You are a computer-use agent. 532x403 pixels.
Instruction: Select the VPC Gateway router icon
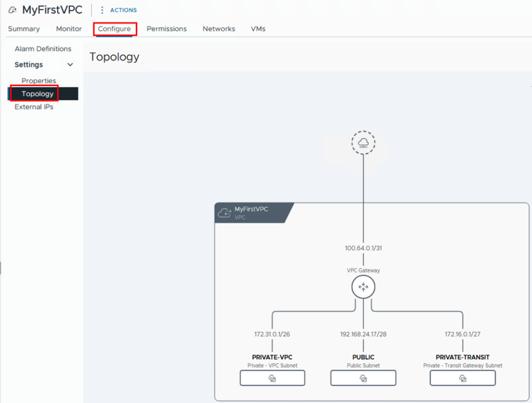pyautogui.click(x=363, y=287)
